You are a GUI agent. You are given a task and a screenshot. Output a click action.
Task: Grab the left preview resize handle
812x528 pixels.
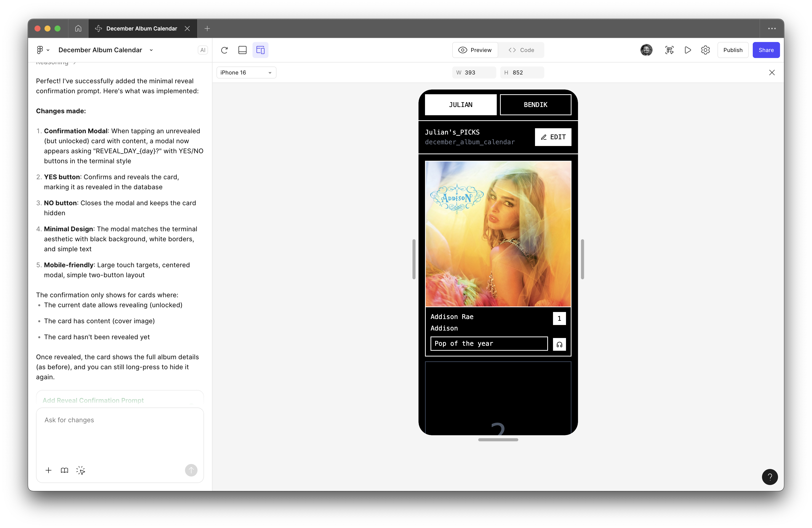414,259
